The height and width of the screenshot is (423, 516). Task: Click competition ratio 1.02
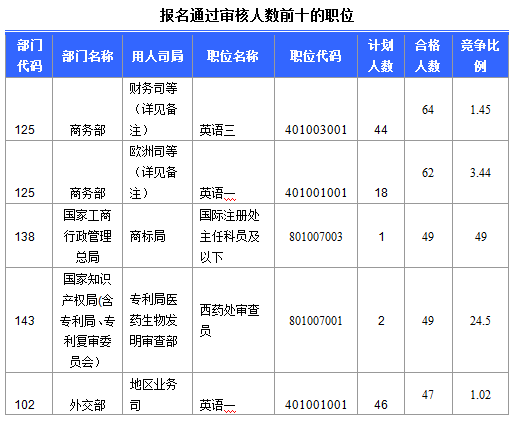[480, 395]
